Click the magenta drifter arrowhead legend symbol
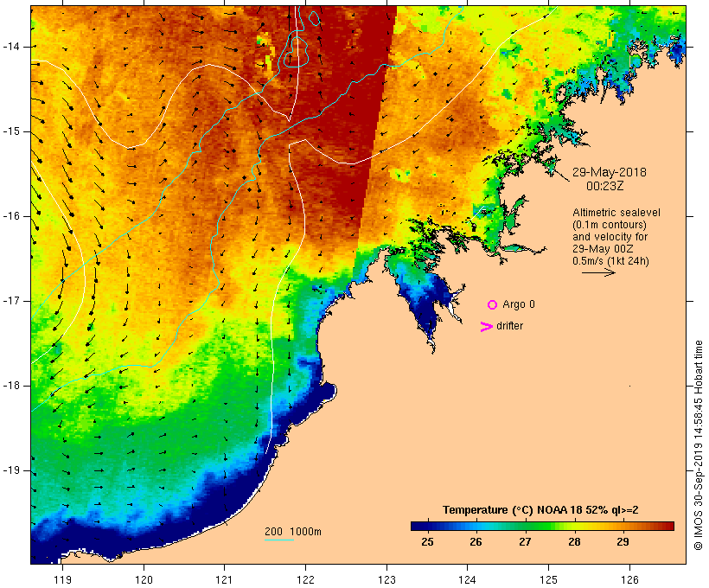This screenshot has height=588, width=709. coord(487,327)
